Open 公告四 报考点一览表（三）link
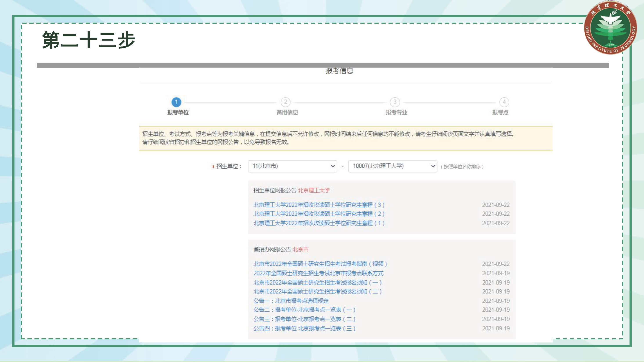Viewport: 644px width, 362px height. [304, 328]
